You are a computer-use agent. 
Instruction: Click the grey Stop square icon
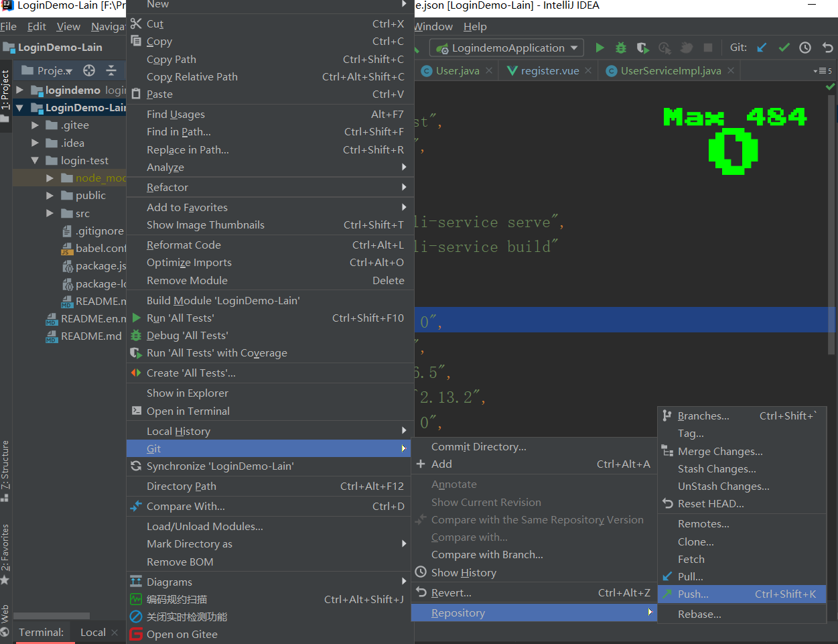point(708,48)
